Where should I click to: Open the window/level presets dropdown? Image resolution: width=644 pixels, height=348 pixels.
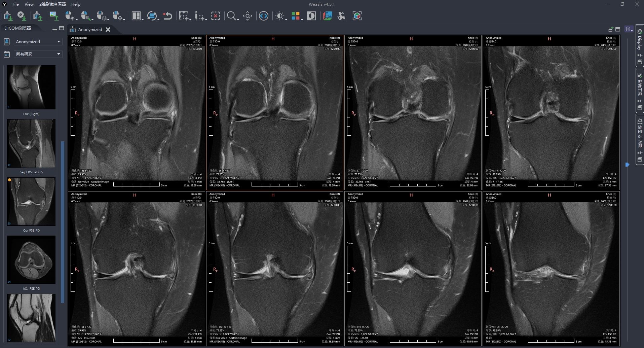tap(281, 16)
